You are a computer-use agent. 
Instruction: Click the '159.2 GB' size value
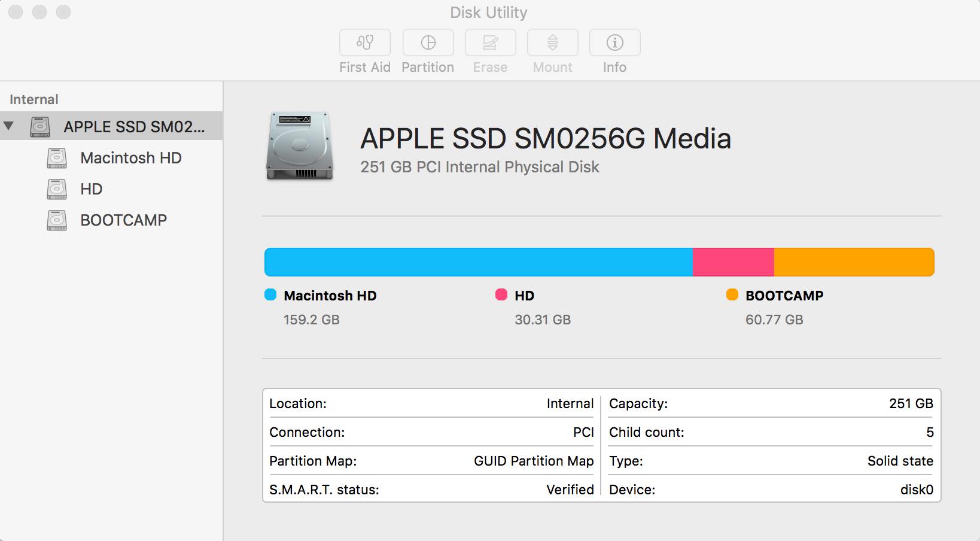click(x=312, y=320)
